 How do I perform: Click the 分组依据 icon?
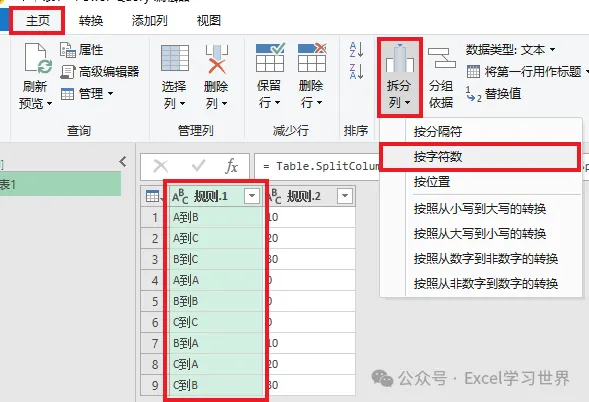click(441, 59)
